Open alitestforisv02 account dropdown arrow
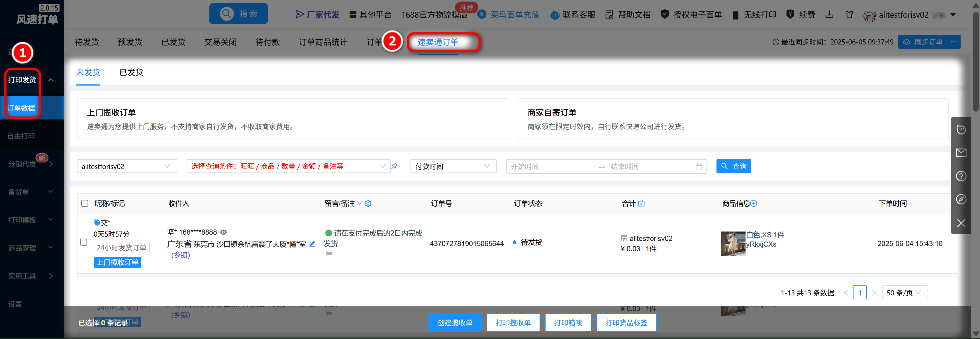Viewport: 980px width, 339px height. [x=953, y=15]
